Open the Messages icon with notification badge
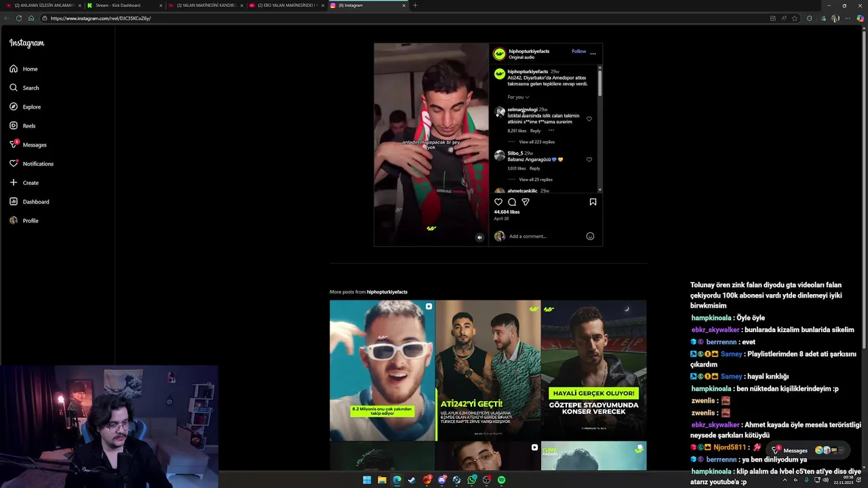Screen dimensions: 868x488 click(14, 144)
